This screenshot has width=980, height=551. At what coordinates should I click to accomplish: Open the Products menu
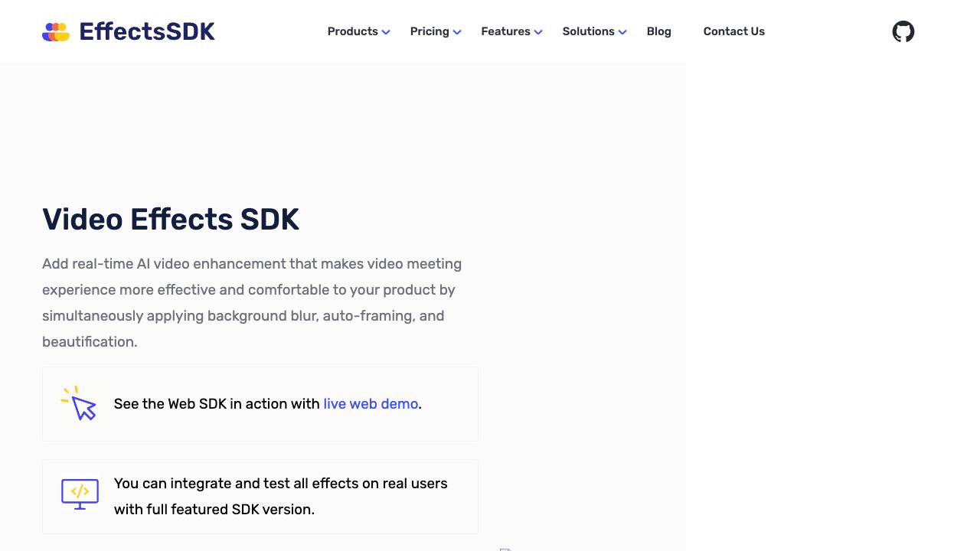click(353, 31)
